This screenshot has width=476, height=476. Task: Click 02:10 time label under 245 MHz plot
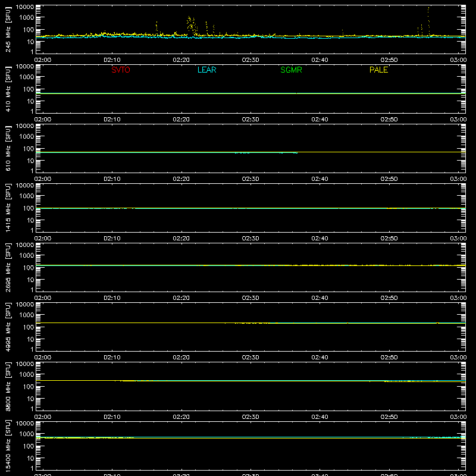point(112,60)
